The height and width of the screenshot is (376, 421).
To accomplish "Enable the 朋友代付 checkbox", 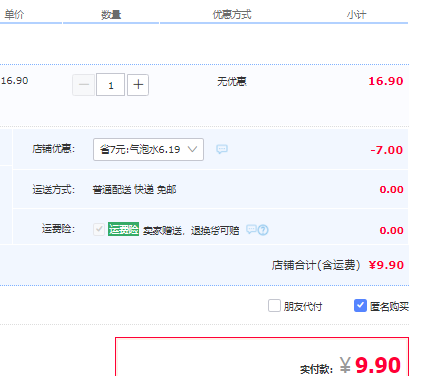I will 274,305.
